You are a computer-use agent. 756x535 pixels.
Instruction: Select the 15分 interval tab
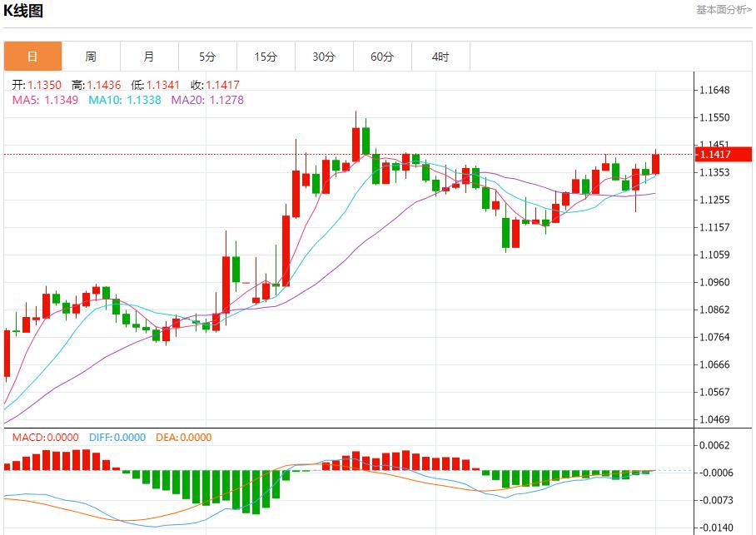[x=266, y=57]
